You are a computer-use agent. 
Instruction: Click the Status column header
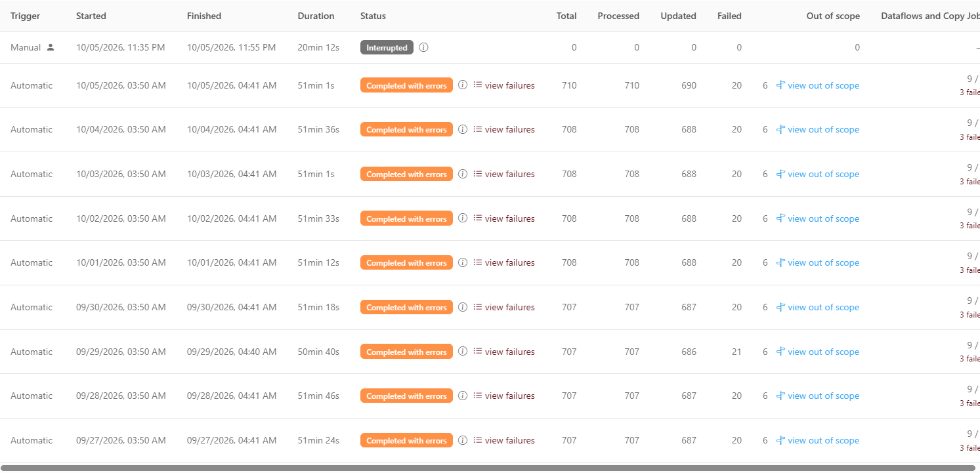(373, 16)
